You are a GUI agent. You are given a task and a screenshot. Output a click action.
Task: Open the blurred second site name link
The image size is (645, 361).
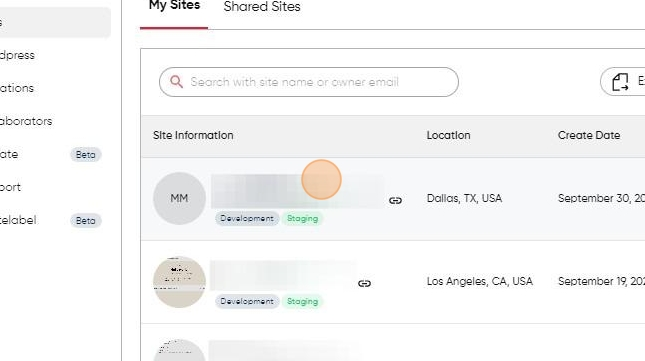tap(283, 275)
